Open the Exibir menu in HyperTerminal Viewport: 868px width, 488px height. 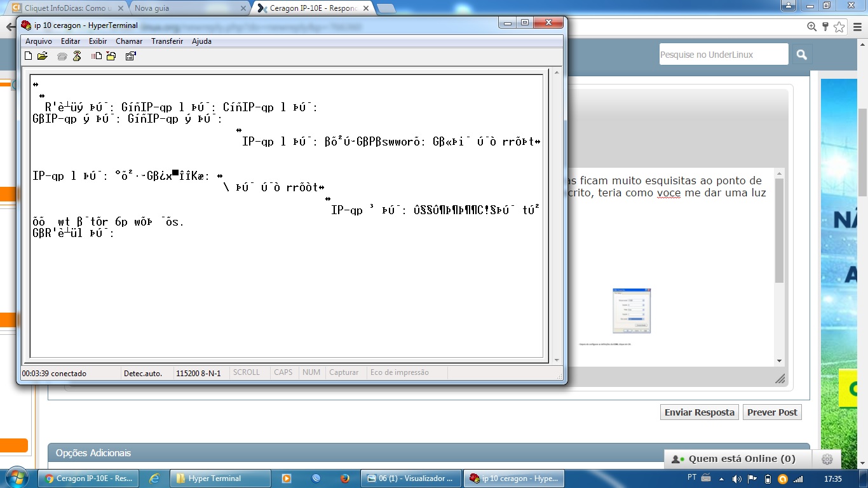[98, 41]
